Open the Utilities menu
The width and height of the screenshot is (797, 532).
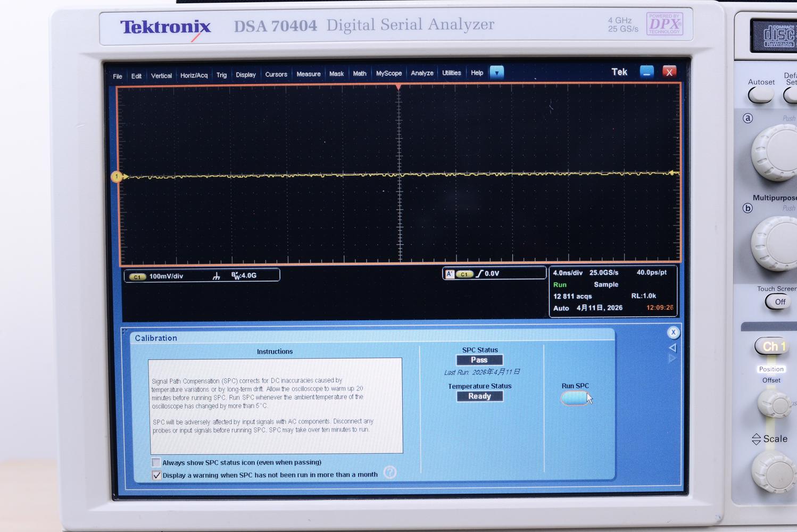pyautogui.click(x=452, y=73)
